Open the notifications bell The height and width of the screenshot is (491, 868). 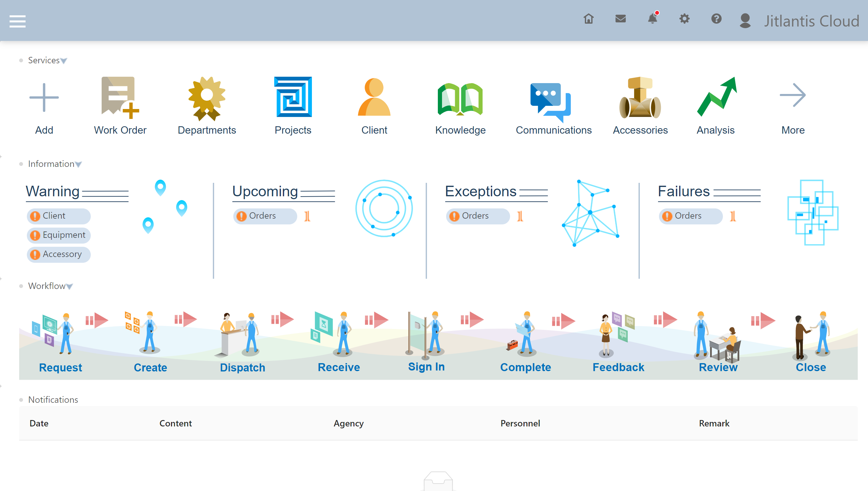tap(653, 18)
